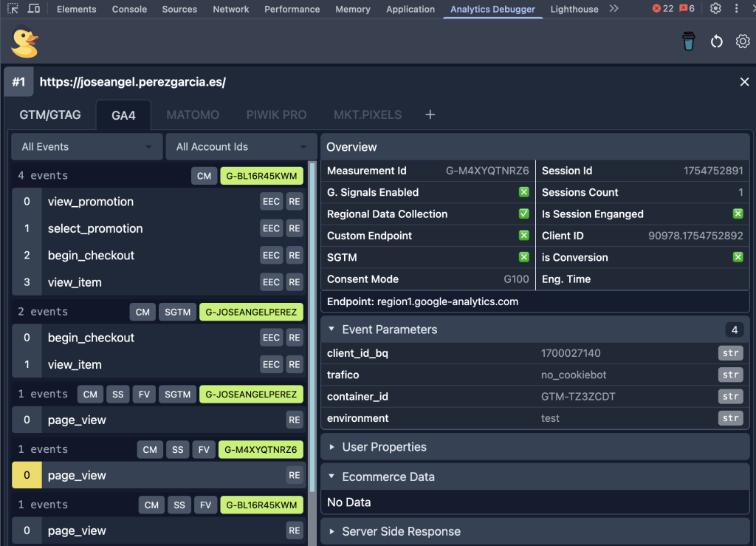The image size is (756, 546).
Task: Click the EEC badge on view_promotion row
Action: [x=271, y=202]
